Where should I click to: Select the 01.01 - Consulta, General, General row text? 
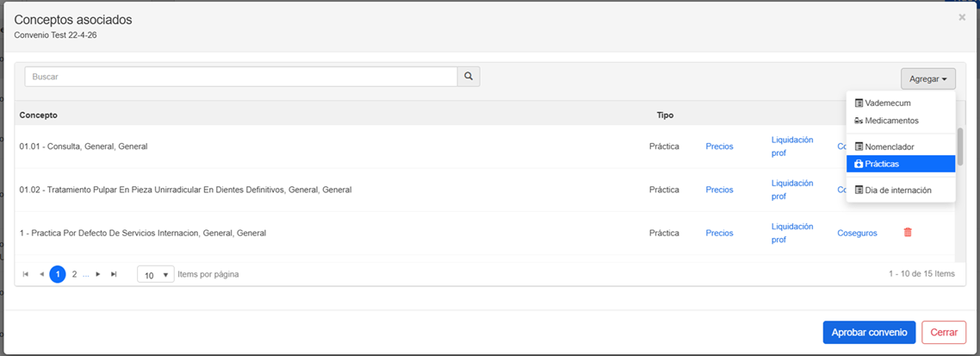(x=84, y=147)
